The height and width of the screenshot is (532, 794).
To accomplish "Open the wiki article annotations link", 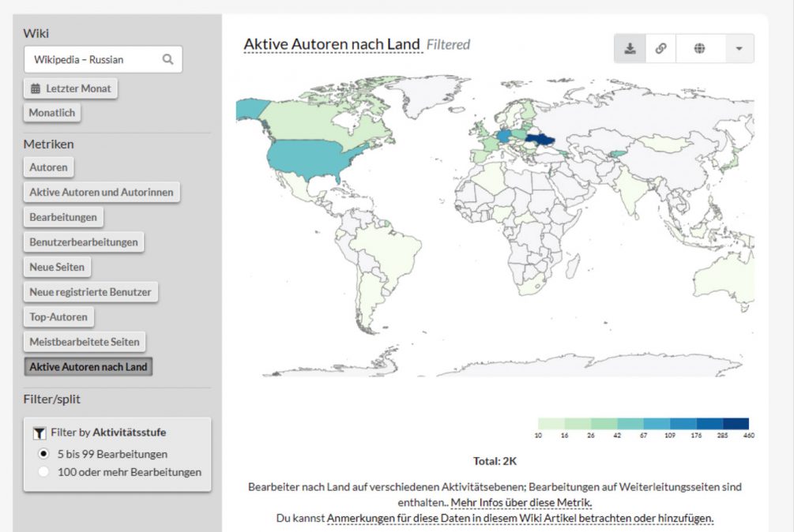I will coord(520,519).
